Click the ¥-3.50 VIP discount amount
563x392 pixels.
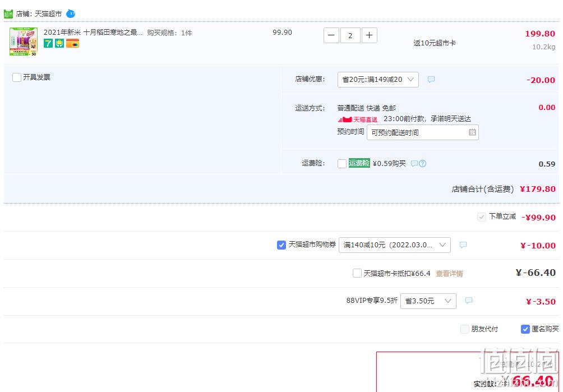click(541, 302)
